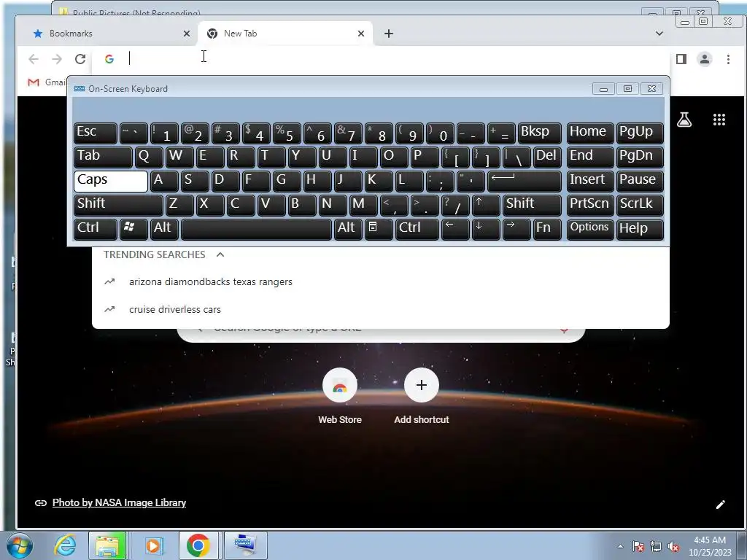Toggle the ScrLk key
Viewport: 747px width, 560px height.
[x=640, y=205]
